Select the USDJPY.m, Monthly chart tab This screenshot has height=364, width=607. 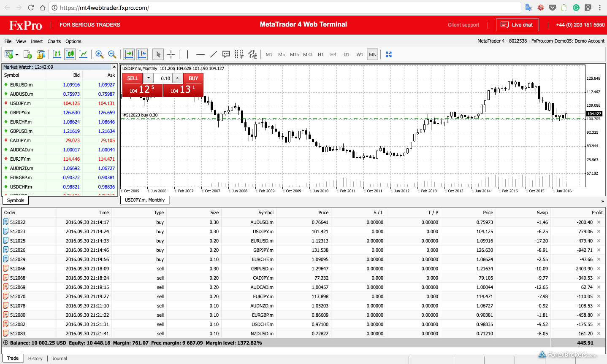pos(145,200)
